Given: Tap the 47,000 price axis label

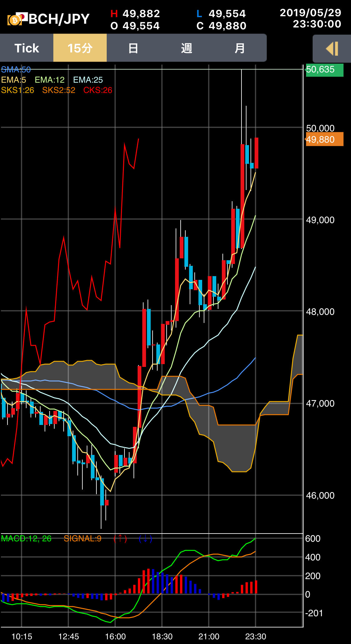Looking at the screenshot, I should click(x=320, y=403).
